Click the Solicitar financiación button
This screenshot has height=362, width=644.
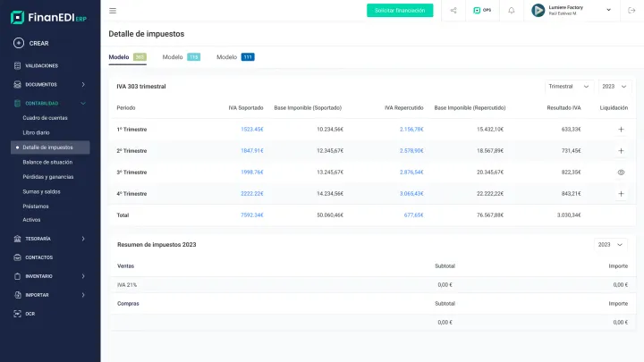400,11
